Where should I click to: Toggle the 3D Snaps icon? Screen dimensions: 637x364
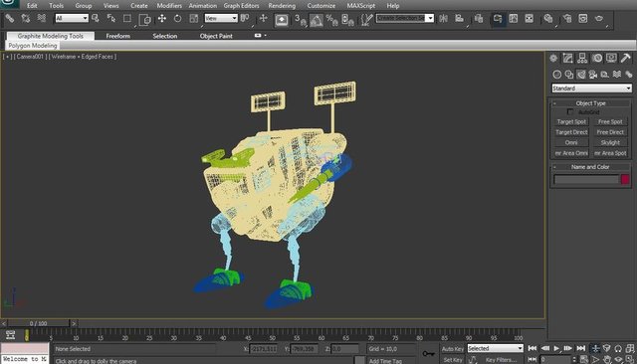(x=301, y=20)
